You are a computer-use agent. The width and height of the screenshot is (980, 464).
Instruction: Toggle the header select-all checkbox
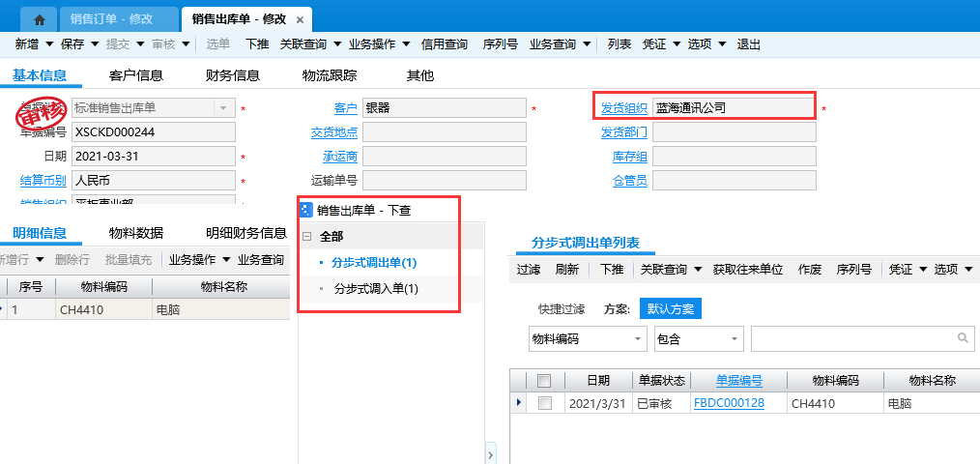544,380
